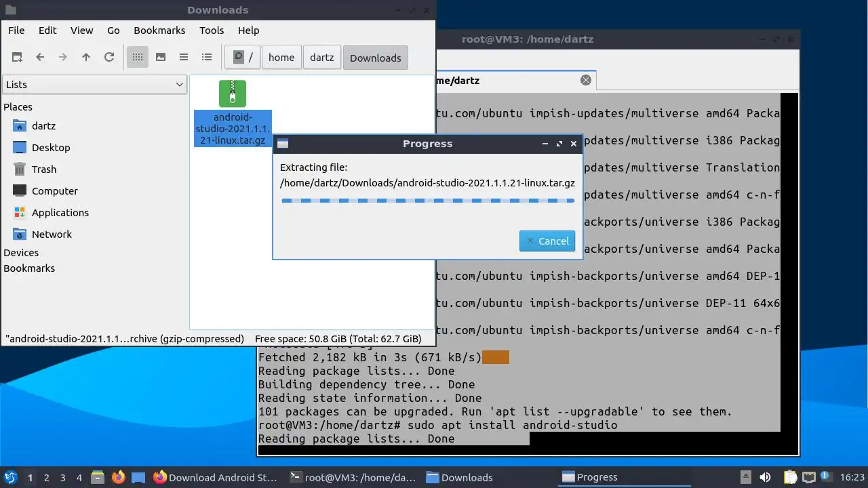Click the android-studio-2021.1.1.21-linux.tar.gz file name

pyautogui.click(x=233, y=129)
